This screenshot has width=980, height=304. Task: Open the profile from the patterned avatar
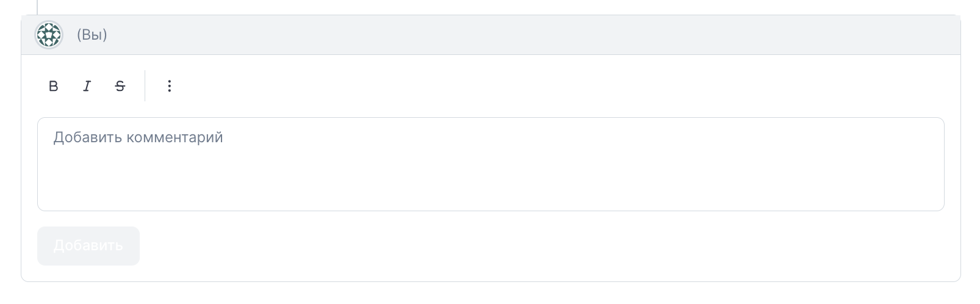pos(49,35)
